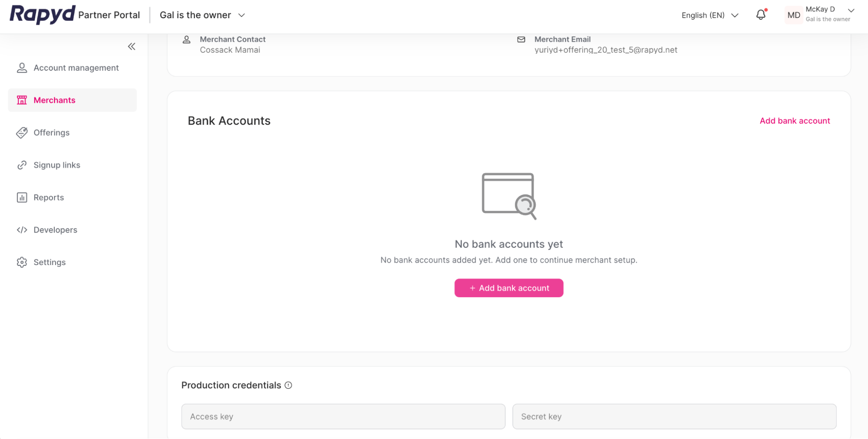Open Reports using the chart icon
Screen dimensions: 868x439
[22, 197]
